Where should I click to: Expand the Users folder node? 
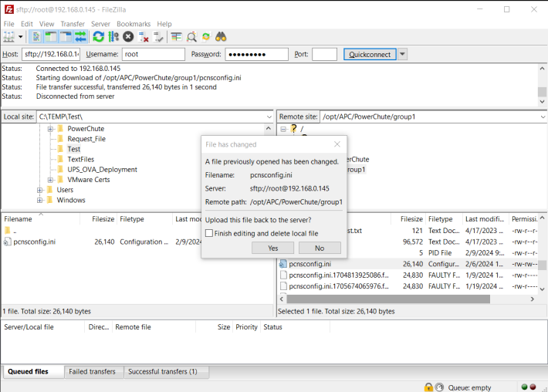coord(40,190)
